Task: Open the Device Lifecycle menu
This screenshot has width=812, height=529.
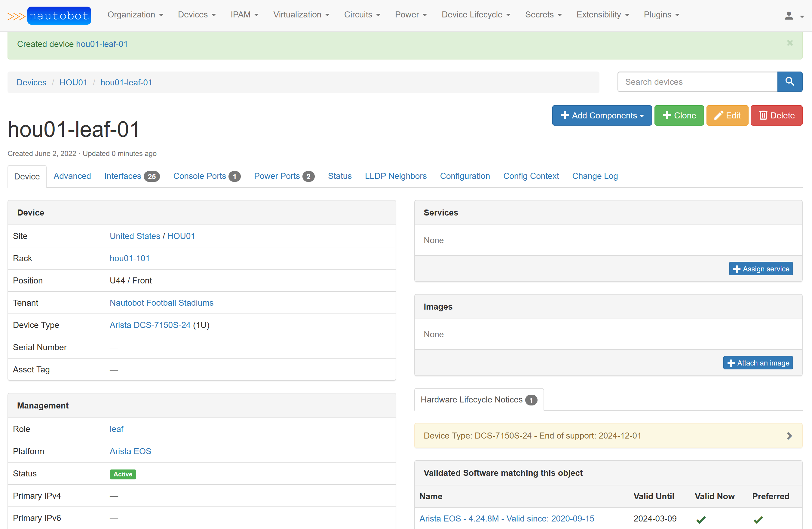Action: pyautogui.click(x=476, y=15)
